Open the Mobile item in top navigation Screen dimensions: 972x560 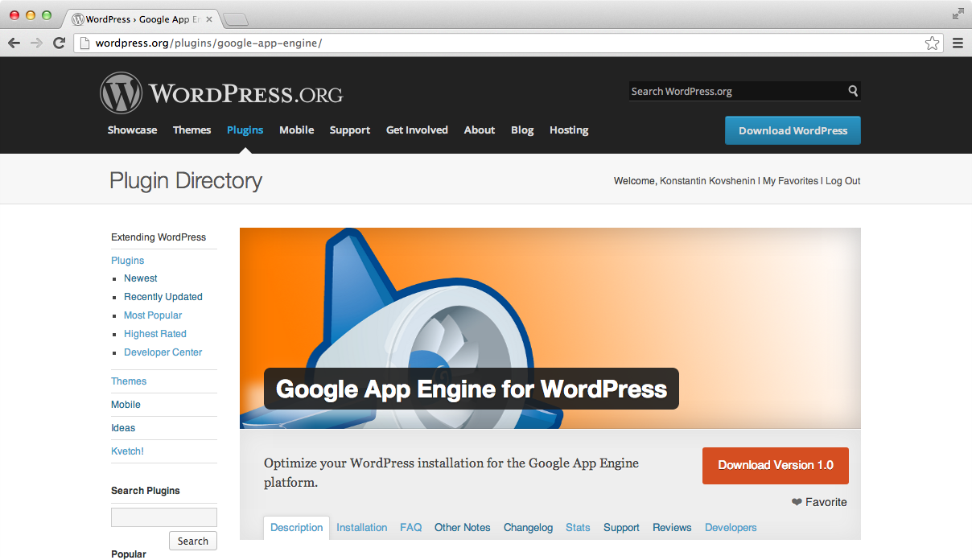click(297, 130)
